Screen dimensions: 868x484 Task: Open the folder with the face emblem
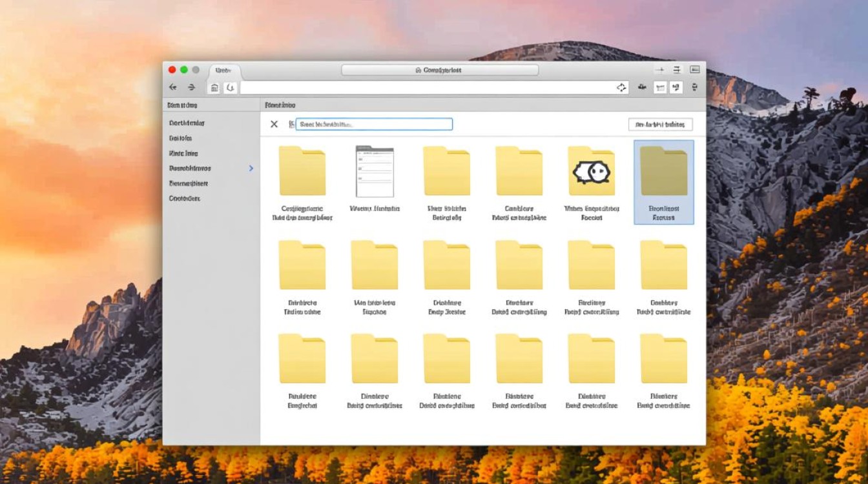tap(591, 172)
